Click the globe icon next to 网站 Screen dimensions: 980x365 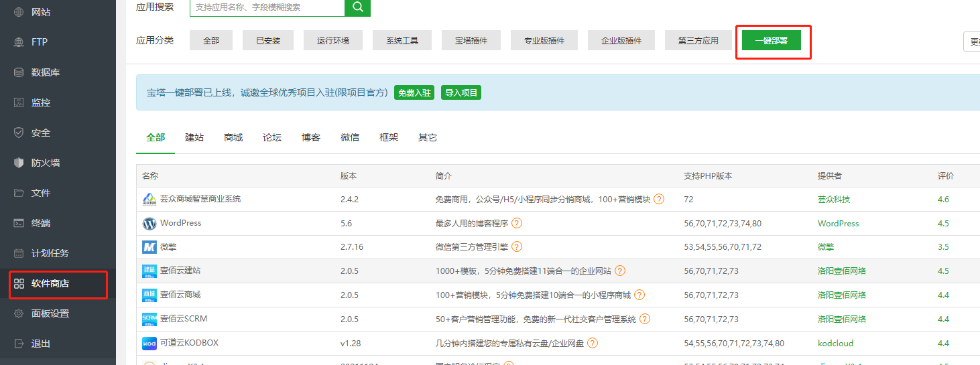coord(19,12)
